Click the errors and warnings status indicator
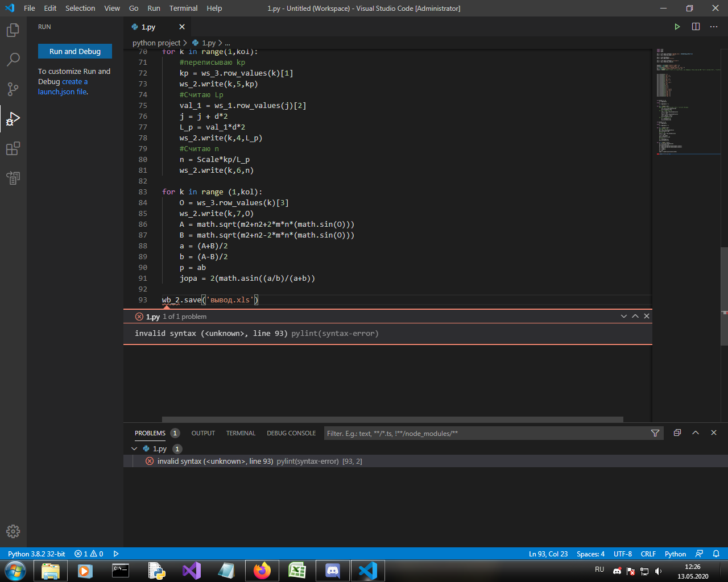728x582 pixels. 89,554
